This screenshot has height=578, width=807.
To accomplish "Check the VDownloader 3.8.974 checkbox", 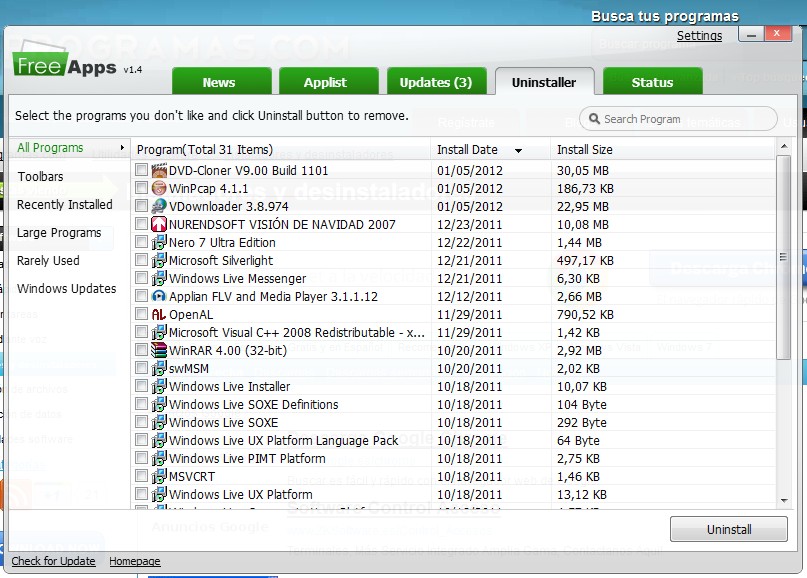I will 141,206.
